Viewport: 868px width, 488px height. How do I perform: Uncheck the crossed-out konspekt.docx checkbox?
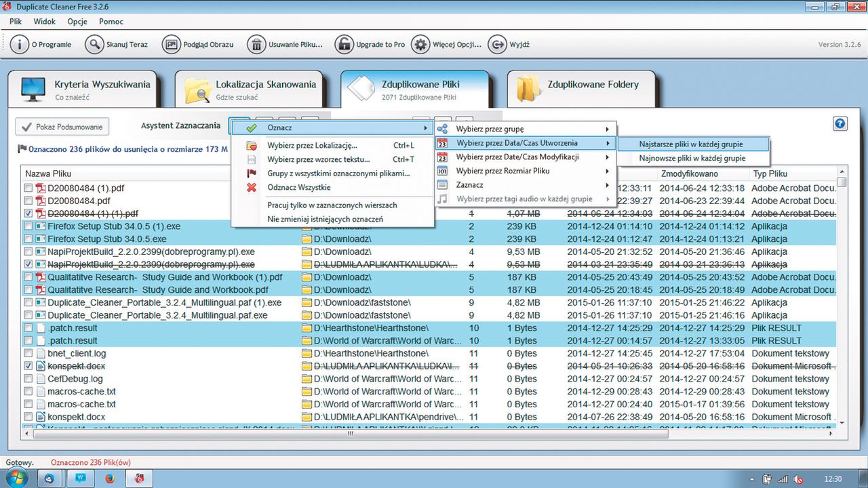28,366
